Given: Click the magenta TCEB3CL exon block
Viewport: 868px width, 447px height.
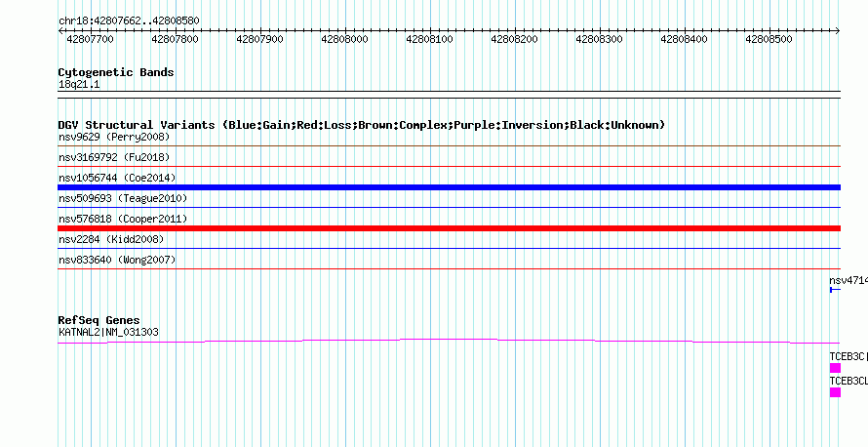Looking at the screenshot, I should (x=835, y=392).
